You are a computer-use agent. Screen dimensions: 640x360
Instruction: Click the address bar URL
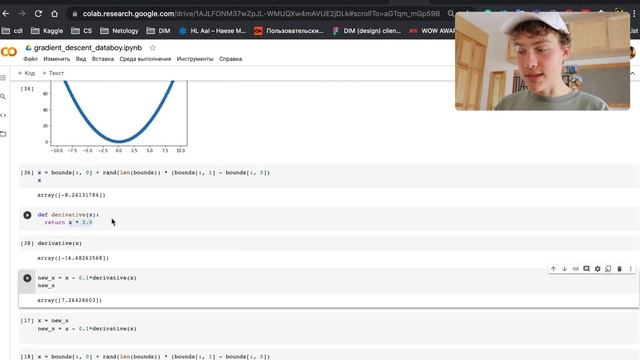click(x=261, y=13)
